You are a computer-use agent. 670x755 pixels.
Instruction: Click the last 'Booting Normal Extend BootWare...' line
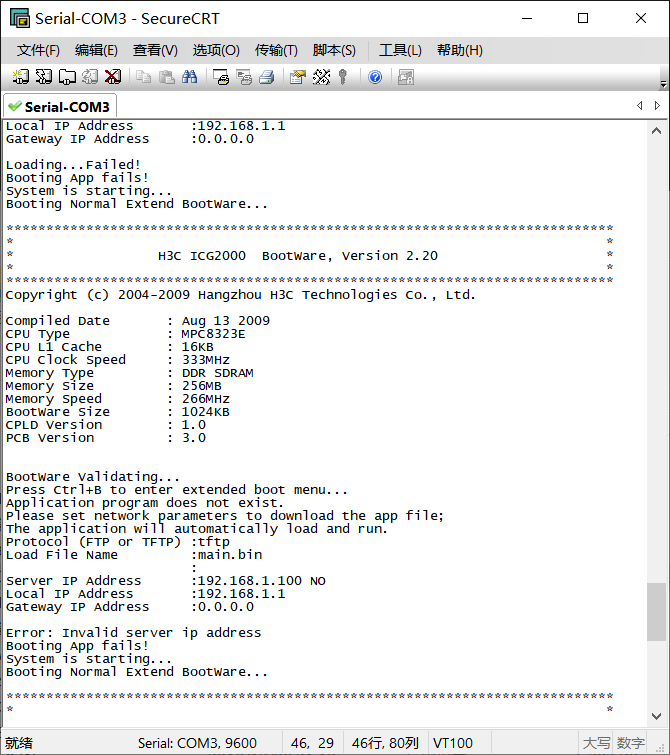coord(137,672)
